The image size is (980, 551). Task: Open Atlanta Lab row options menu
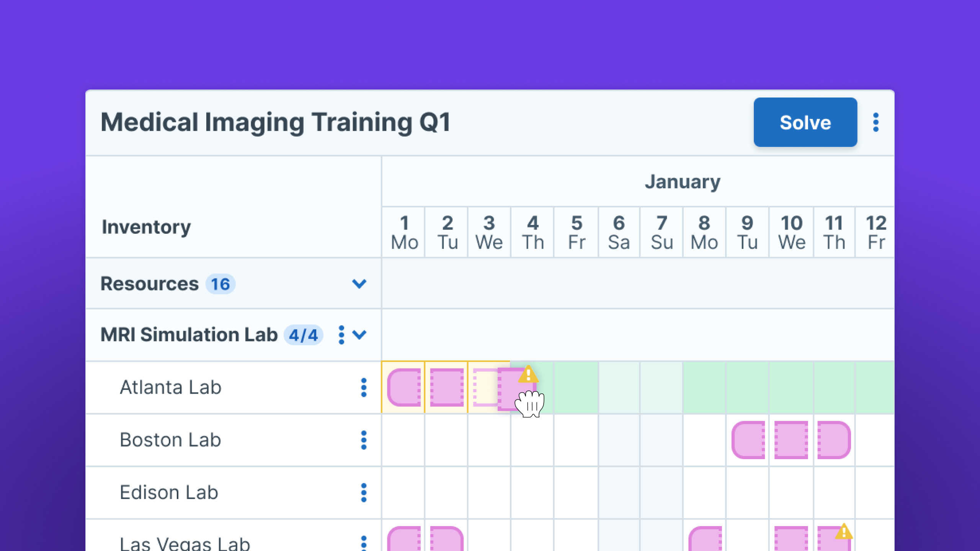point(364,388)
